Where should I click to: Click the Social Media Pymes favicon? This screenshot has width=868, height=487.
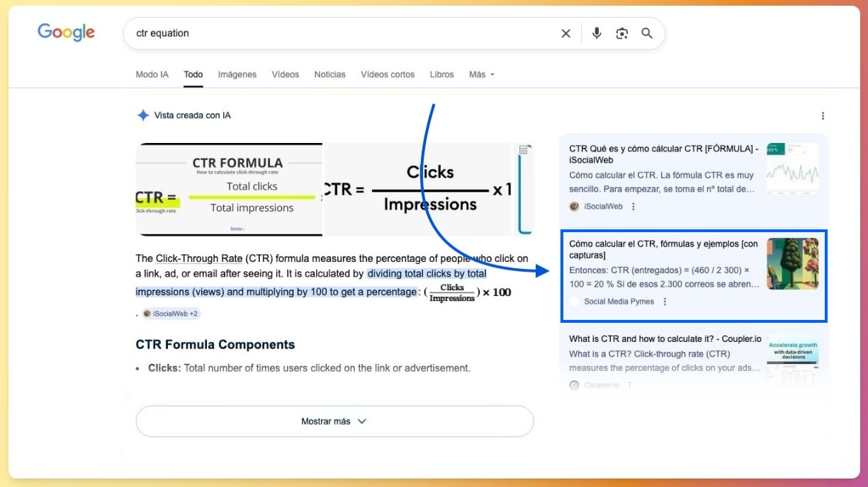574,302
